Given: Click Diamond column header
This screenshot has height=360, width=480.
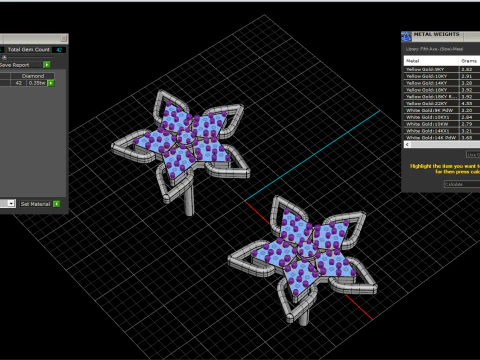Looking at the screenshot, I should tap(33, 76).
